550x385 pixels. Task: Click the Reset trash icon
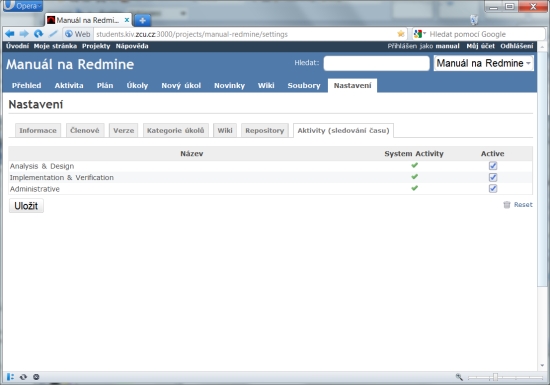pos(507,204)
